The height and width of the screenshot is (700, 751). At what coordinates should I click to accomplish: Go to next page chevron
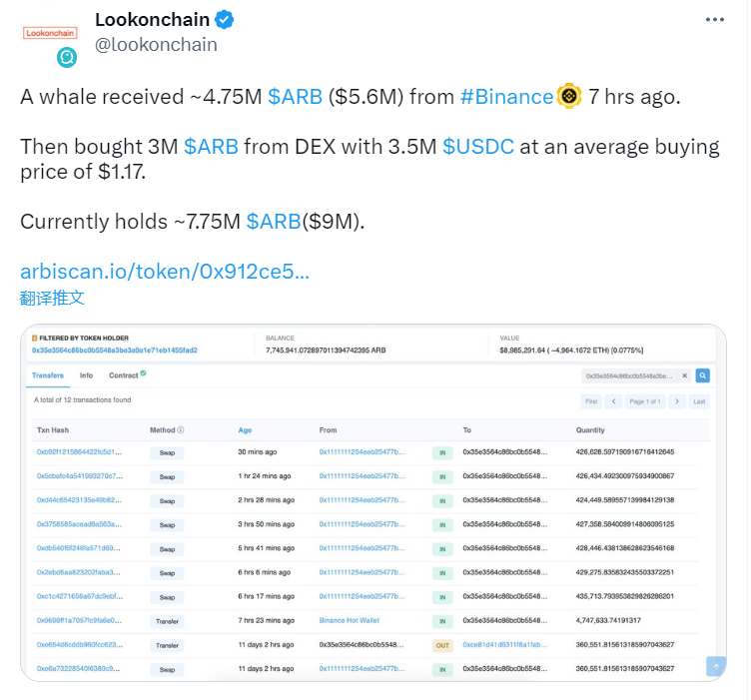coord(677,401)
